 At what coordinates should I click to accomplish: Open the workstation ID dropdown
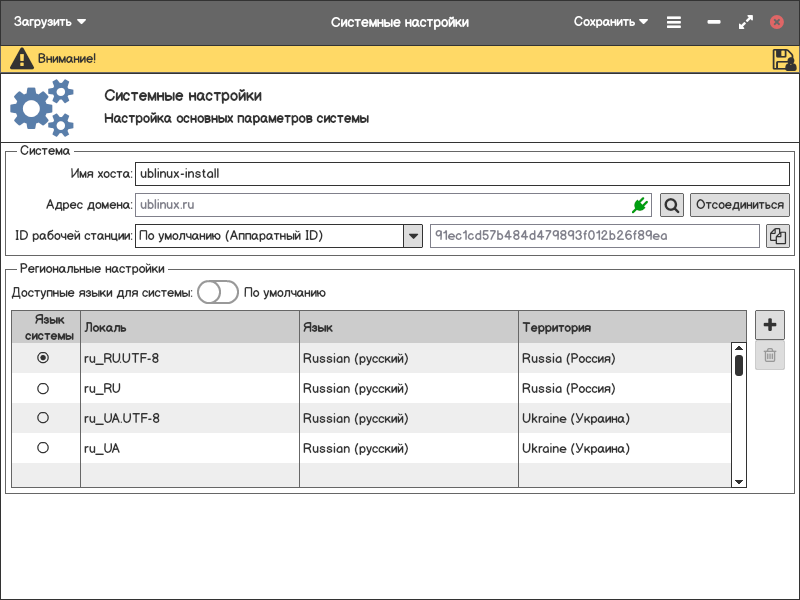coord(412,236)
